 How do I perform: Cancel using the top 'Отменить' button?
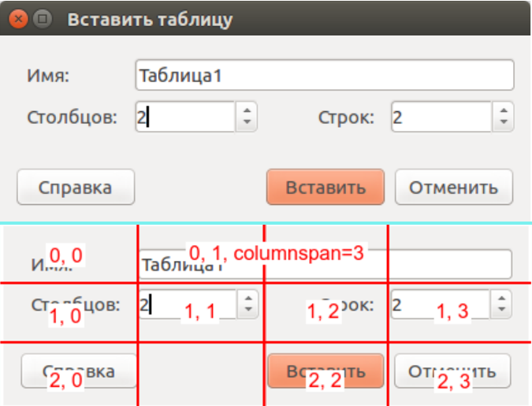coord(454,188)
